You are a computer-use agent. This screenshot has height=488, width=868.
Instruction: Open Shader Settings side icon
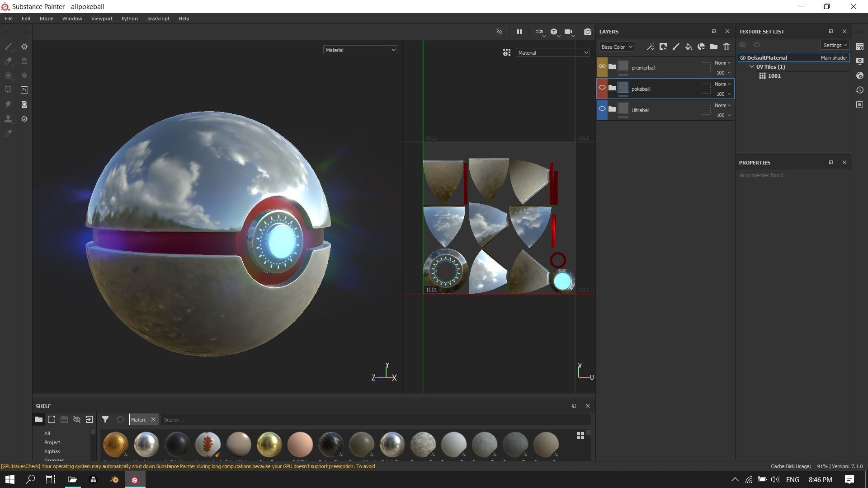(x=860, y=75)
